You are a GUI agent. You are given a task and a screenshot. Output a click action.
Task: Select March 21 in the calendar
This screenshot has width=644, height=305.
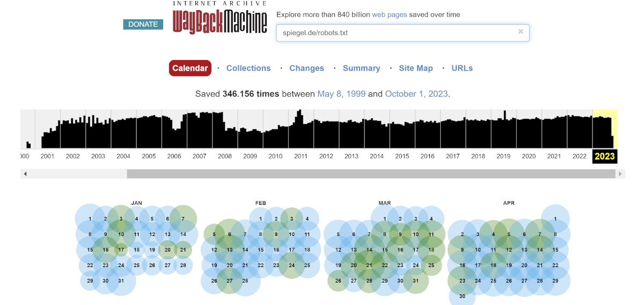click(369, 265)
